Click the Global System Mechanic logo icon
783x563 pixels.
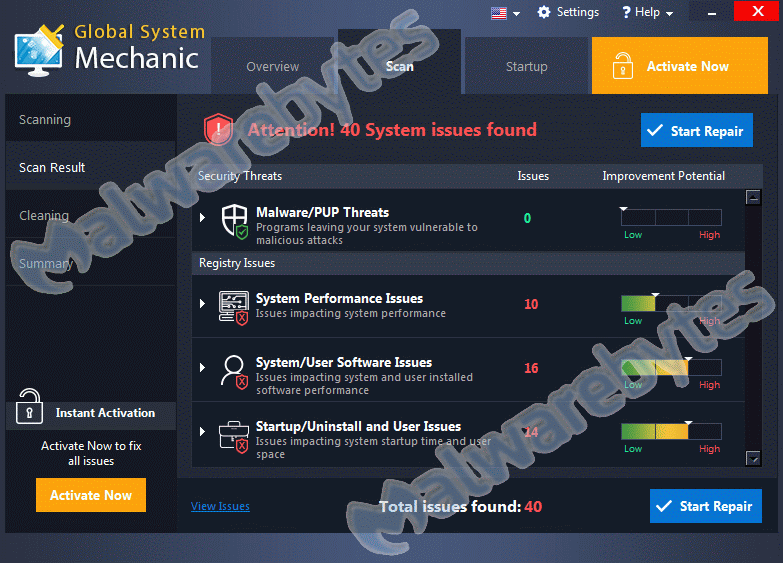(x=40, y=50)
